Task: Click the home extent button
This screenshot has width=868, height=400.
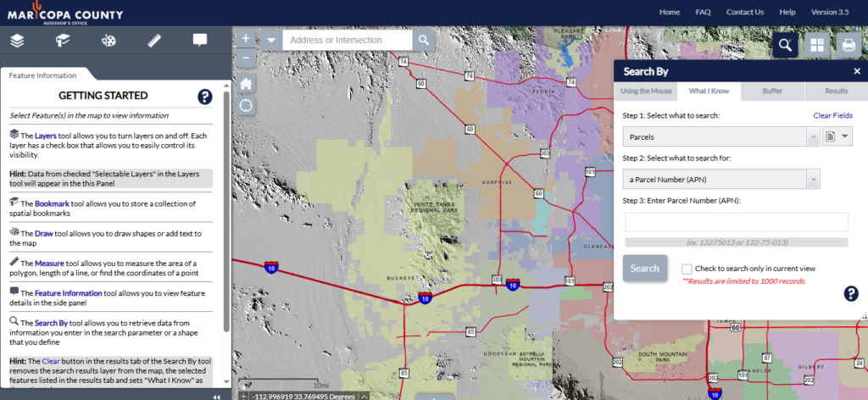Action: point(246,84)
